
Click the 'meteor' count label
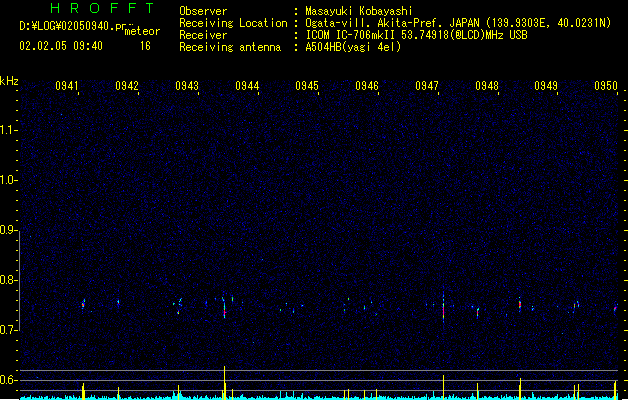click(x=142, y=31)
